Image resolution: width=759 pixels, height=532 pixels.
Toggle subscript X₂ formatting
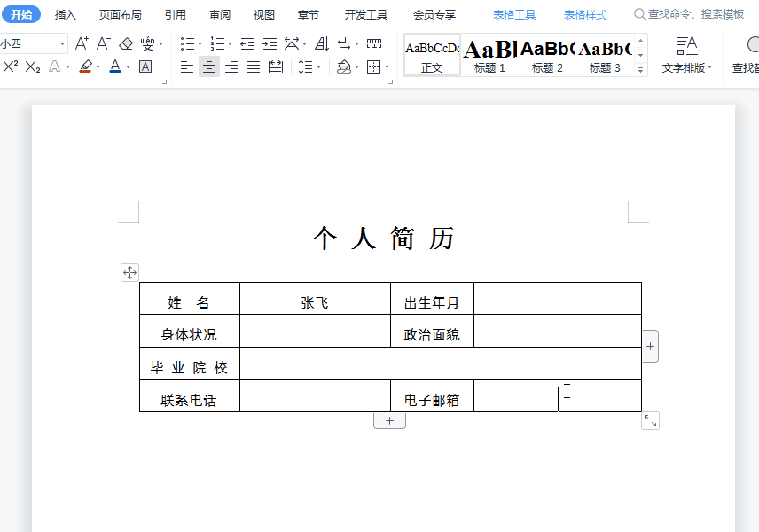pyautogui.click(x=33, y=66)
